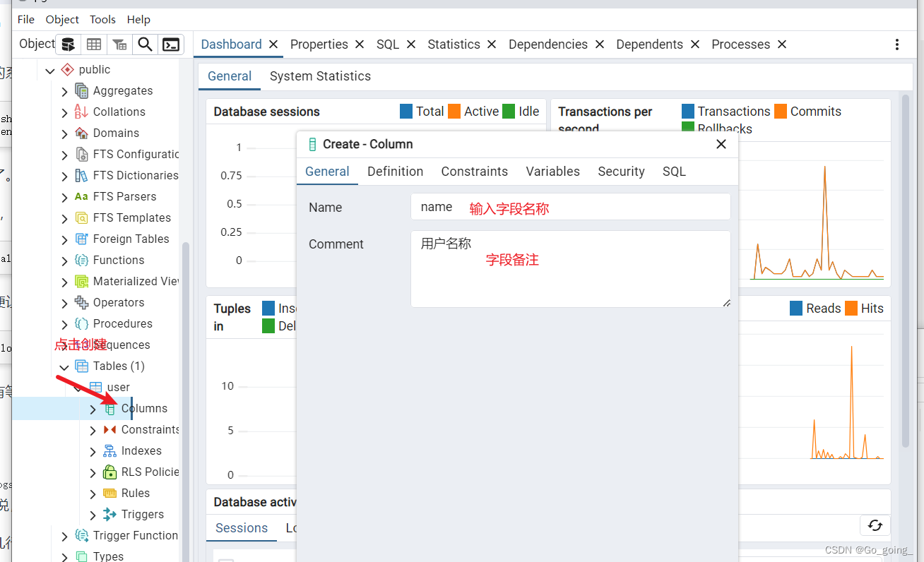The width and height of the screenshot is (924, 562).
Task: Open the Tools menu
Action: [103, 19]
